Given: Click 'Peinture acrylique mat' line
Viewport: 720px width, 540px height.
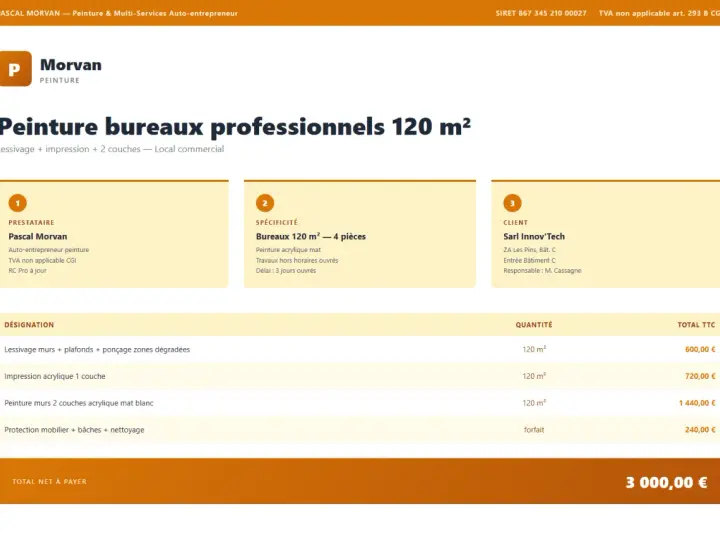Looking at the screenshot, I should point(288,250).
